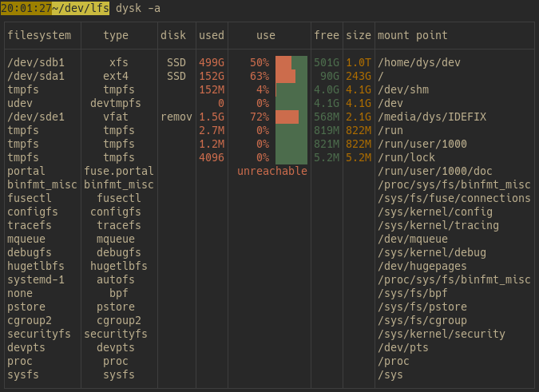539x392 pixels.
Task: Click the usage bar for /dev/sdb1
Action: point(291,62)
